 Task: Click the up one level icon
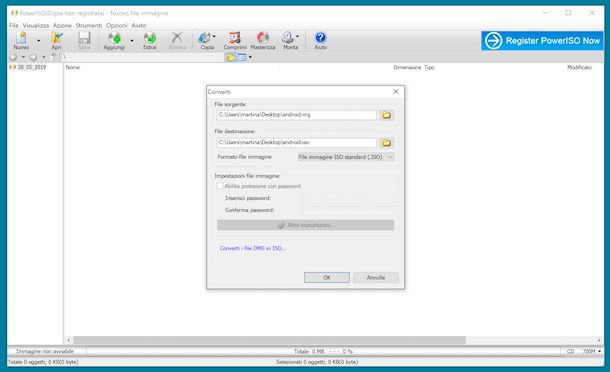click(x=53, y=57)
